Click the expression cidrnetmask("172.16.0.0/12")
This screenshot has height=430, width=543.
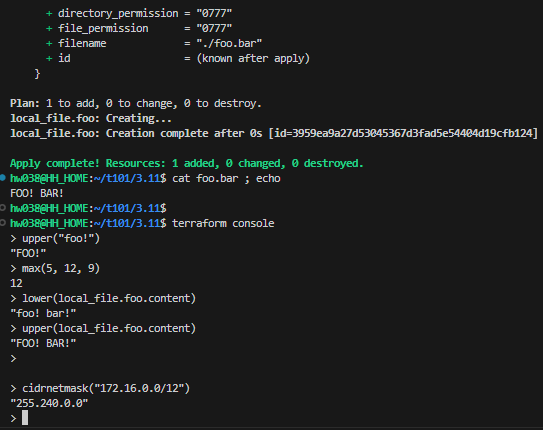pos(106,388)
